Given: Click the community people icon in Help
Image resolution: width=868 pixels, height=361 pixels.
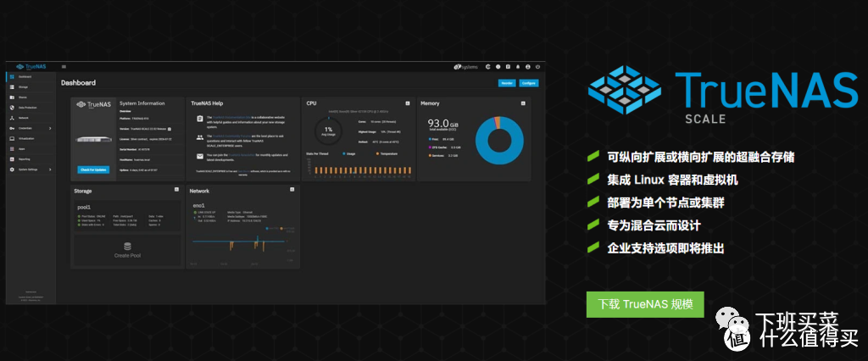Looking at the screenshot, I should (200, 136).
